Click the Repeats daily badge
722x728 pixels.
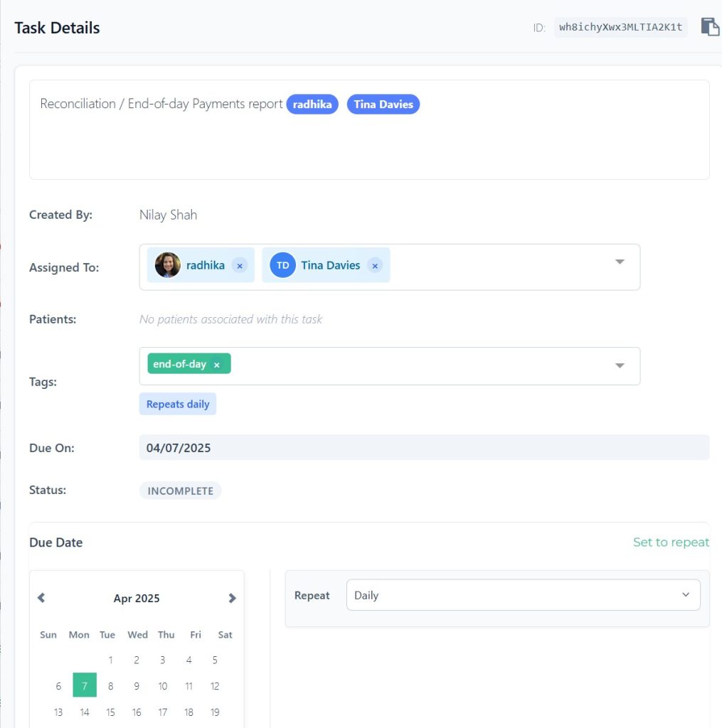click(x=178, y=403)
